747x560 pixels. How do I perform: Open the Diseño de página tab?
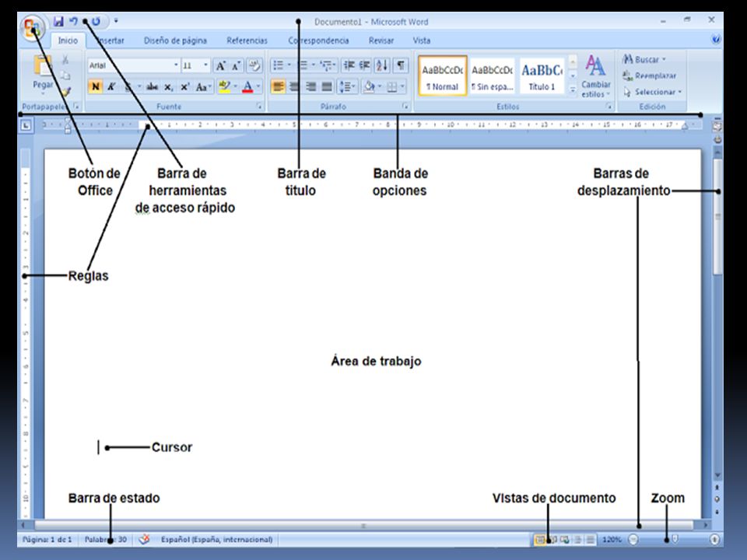(175, 40)
